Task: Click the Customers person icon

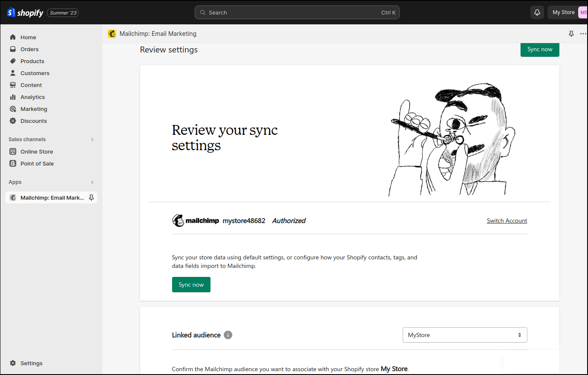Action: click(x=13, y=73)
